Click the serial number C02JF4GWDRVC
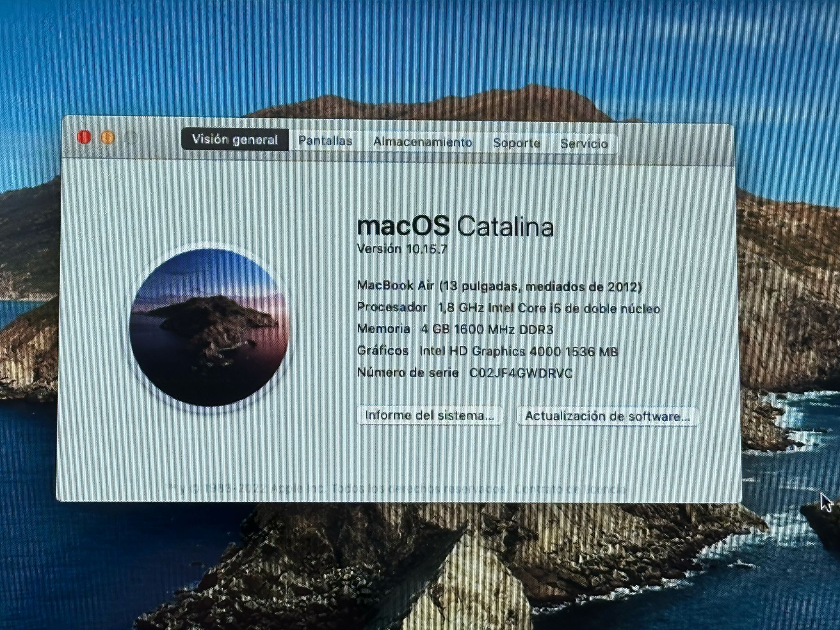Viewport: 840px width, 630px height. point(520,373)
